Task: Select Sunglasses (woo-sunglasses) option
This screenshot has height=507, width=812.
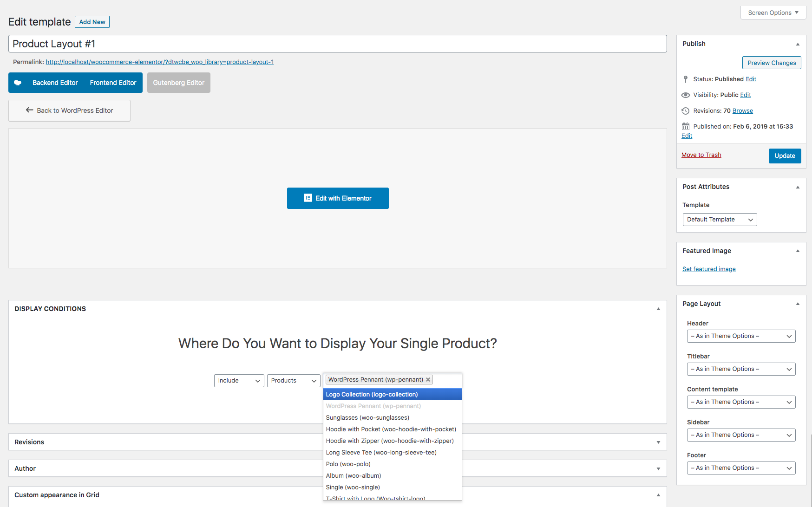Action: pos(393,417)
